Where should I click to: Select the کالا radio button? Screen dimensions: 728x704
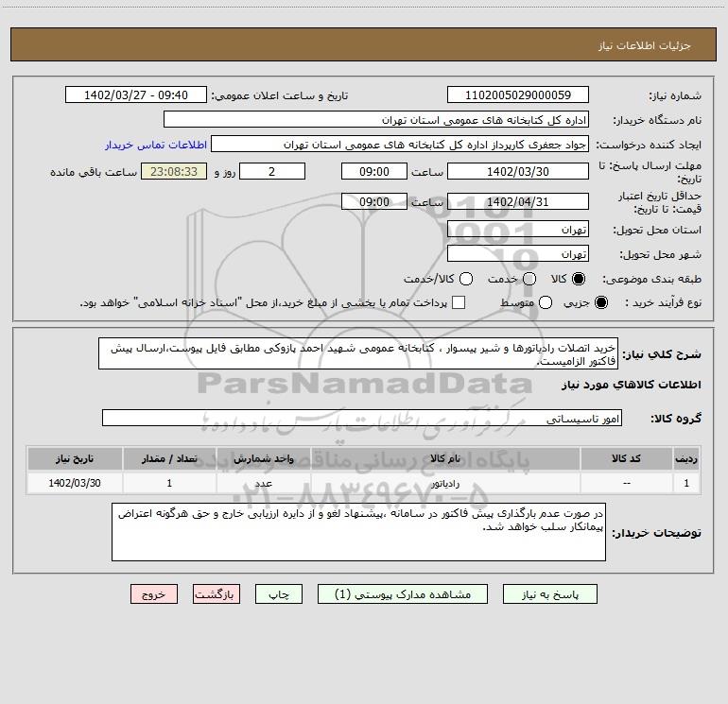coord(579,279)
